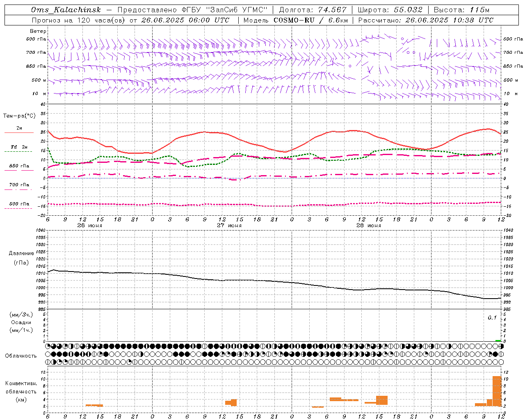Click the 'Тем-ра(°C)' temperature panel label
Screen dimensions: 525x420
[x=20, y=116]
